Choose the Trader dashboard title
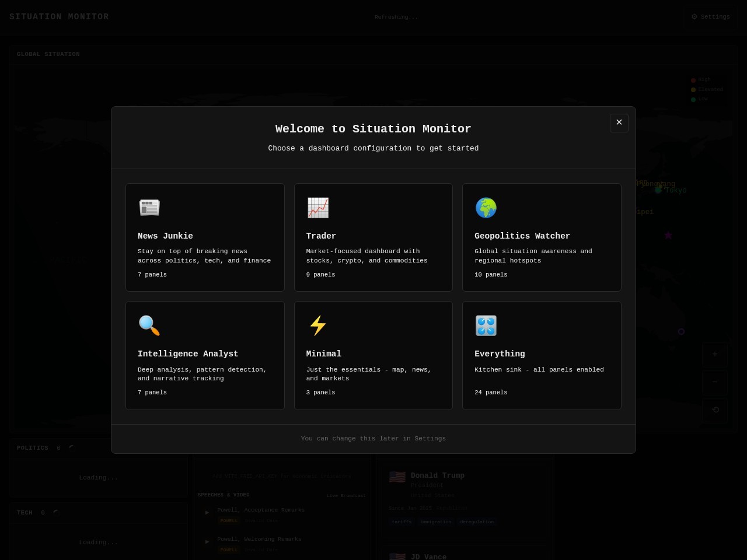Viewport: 747px width, 560px height. (321, 236)
